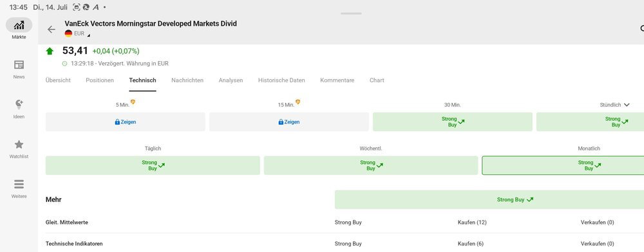
Task: Select the Stündlich Strong Buy box
Action: coord(590,122)
